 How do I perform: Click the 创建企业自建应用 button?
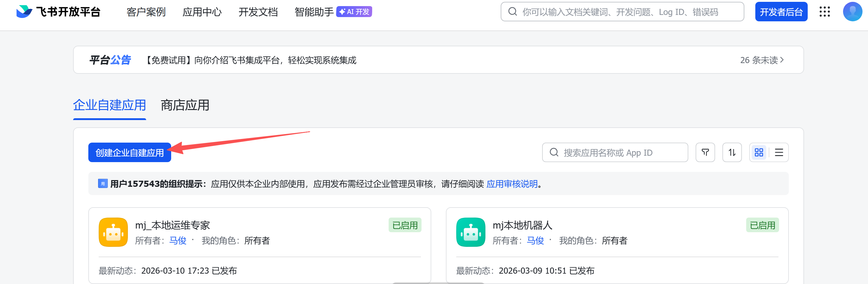tap(130, 152)
